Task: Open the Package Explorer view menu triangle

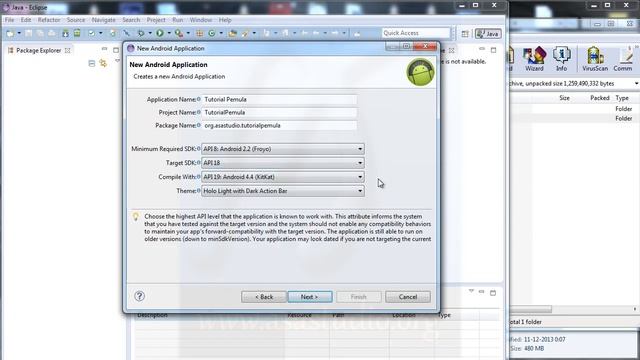Action: pyautogui.click(x=118, y=61)
